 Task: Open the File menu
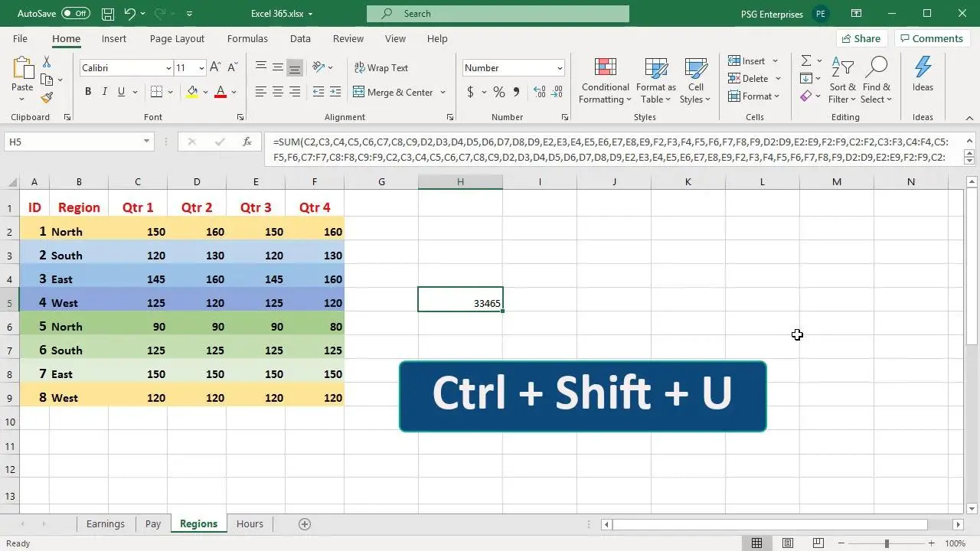[x=20, y=38]
